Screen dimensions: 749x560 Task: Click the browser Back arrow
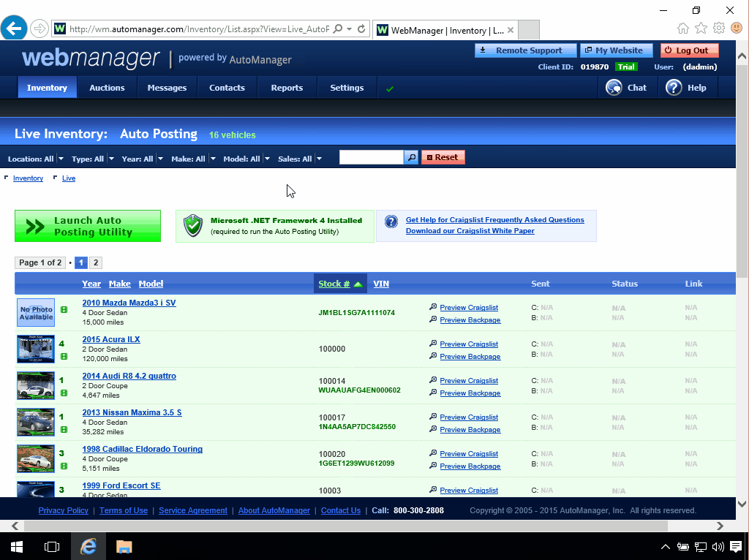click(14, 29)
